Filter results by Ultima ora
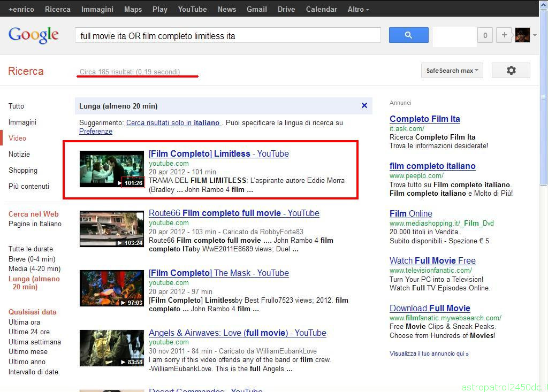 point(24,322)
